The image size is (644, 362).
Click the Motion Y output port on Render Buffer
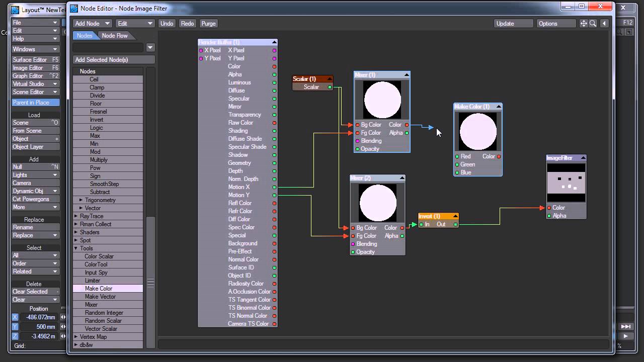point(274,195)
